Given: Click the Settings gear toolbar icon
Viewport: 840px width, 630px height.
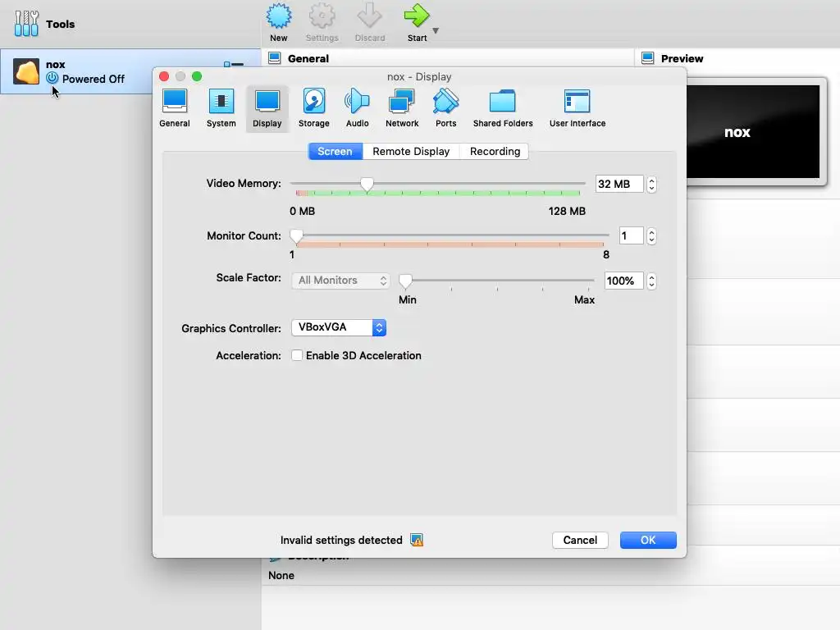Looking at the screenshot, I should pos(322,16).
